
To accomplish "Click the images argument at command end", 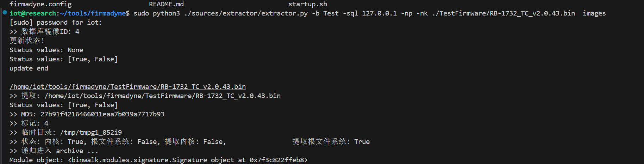I will [594, 13].
